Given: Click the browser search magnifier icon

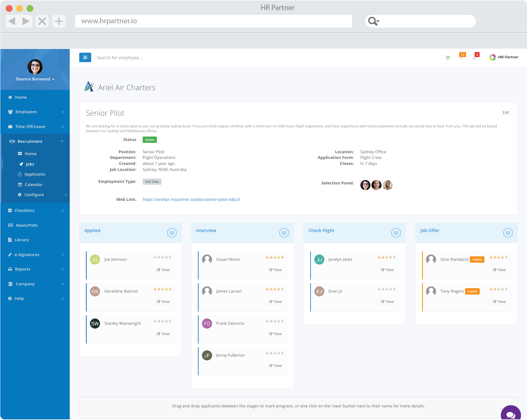Looking at the screenshot, I should coord(373,21).
